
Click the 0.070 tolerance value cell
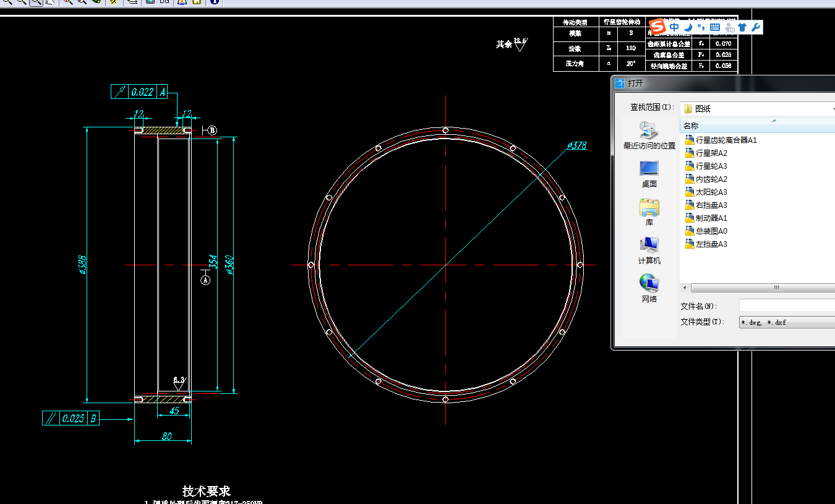coord(723,44)
